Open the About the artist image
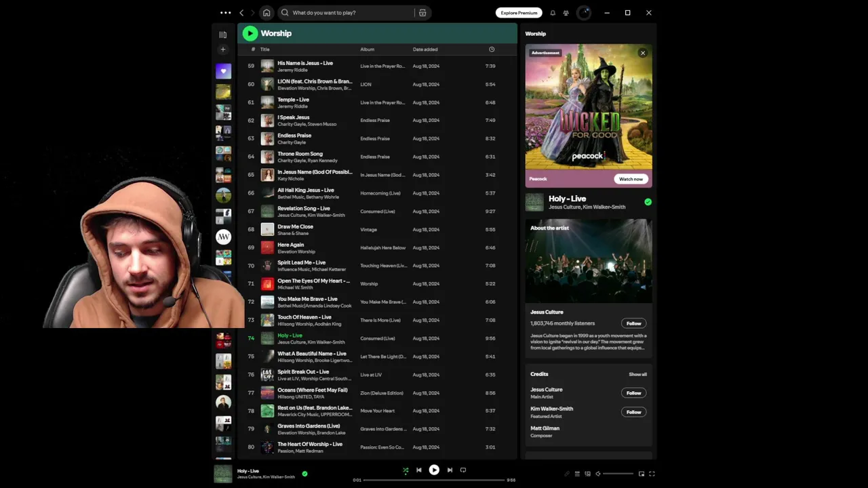 coord(589,261)
